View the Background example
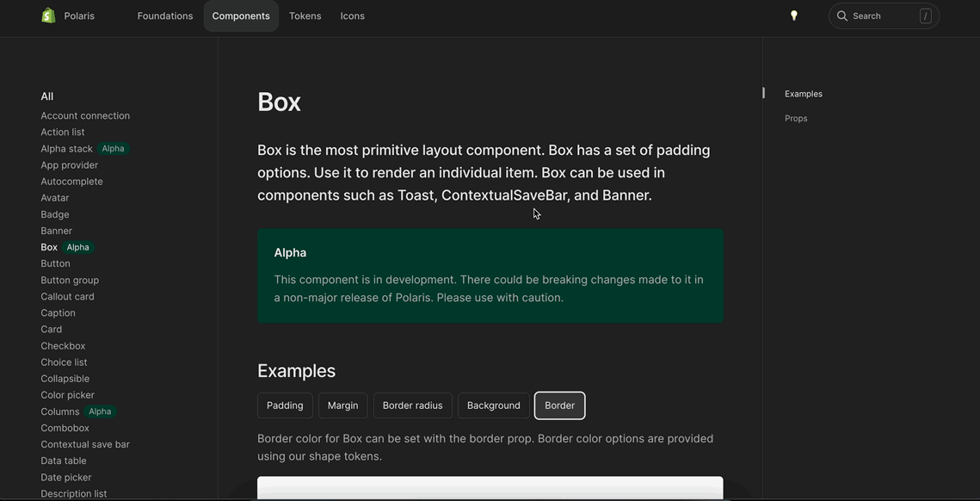The width and height of the screenshot is (980, 501). click(x=493, y=405)
